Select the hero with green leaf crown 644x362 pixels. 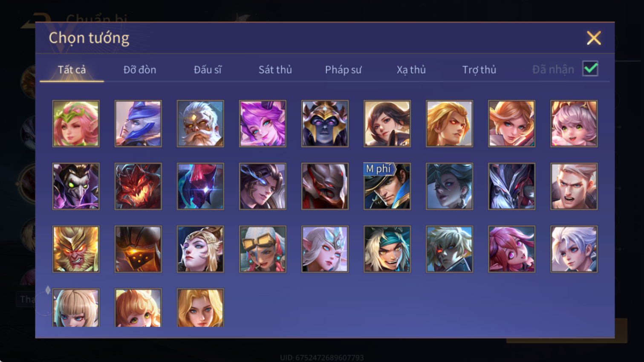click(x=76, y=124)
